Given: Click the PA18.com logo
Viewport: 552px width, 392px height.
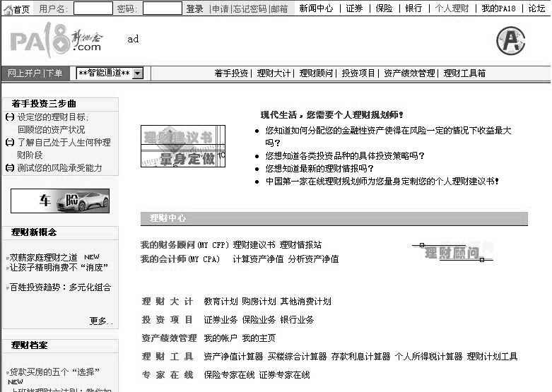Looking at the screenshot, I should point(56,40).
